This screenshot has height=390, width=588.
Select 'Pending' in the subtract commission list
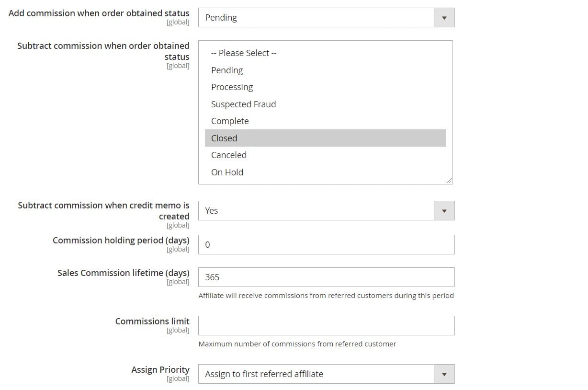tap(325, 70)
